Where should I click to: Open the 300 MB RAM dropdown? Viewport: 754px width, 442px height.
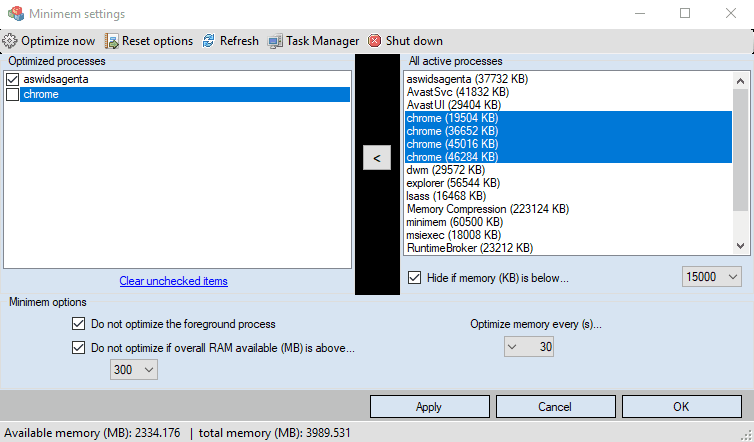point(134,369)
